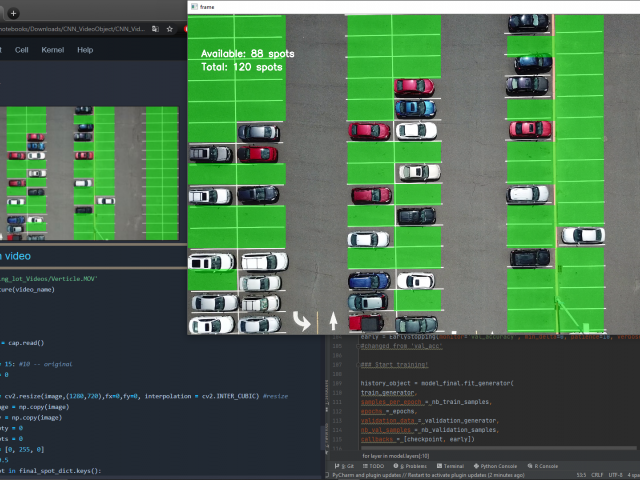Open the Kernel menu in Jupyter
The image size is (640, 480).
pos(53,50)
